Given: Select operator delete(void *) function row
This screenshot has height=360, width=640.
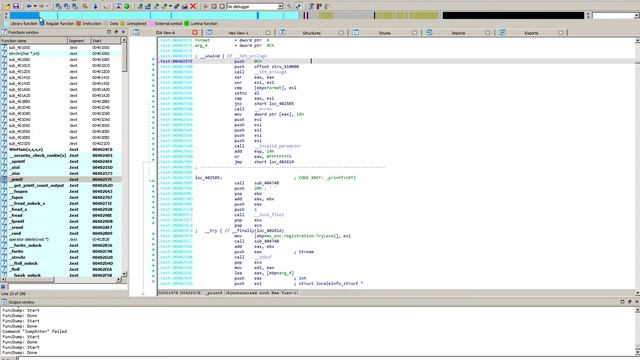Looking at the screenshot, I should (61, 239).
